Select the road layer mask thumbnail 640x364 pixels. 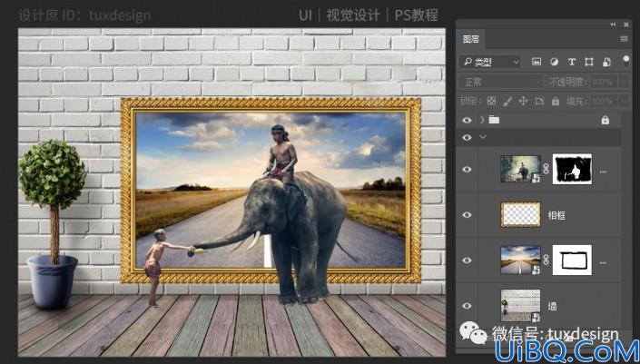pos(572,260)
